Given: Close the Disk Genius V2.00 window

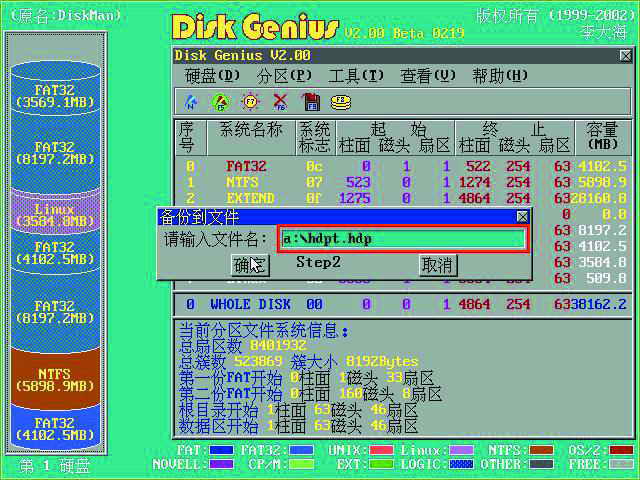Looking at the screenshot, I should coord(622,55).
